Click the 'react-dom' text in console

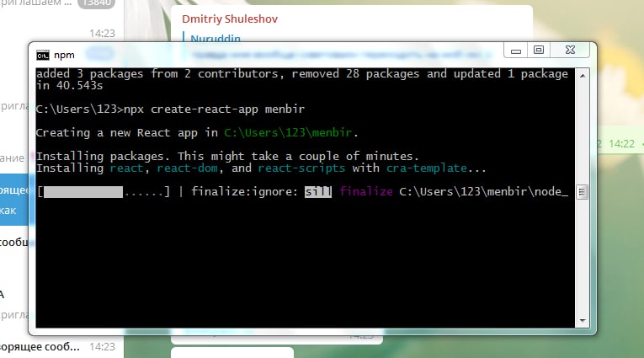(187, 168)
